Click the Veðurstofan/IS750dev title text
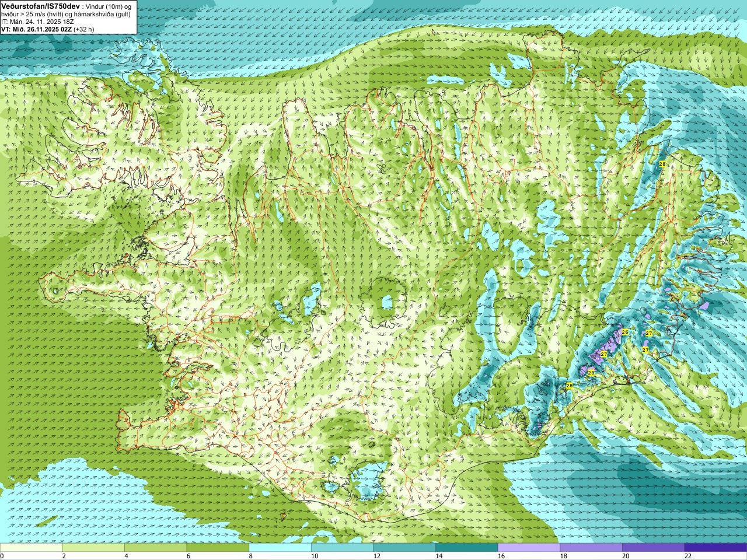 tap(40, 5)
